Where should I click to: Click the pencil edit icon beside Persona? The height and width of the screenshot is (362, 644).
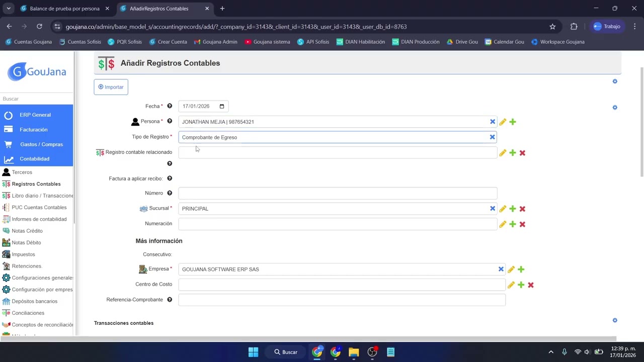pos(503,122)
